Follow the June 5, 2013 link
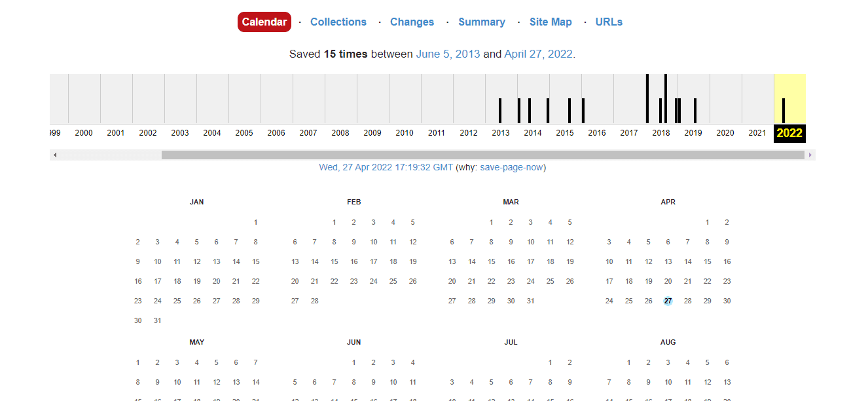The image size is (868, 401). [448, 54]
